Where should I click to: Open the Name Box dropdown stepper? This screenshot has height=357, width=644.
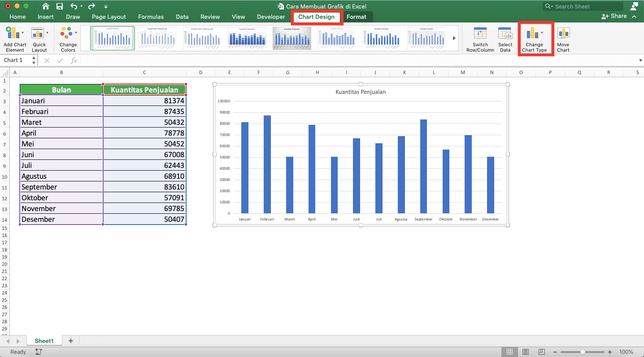click(x=34, y=60)
